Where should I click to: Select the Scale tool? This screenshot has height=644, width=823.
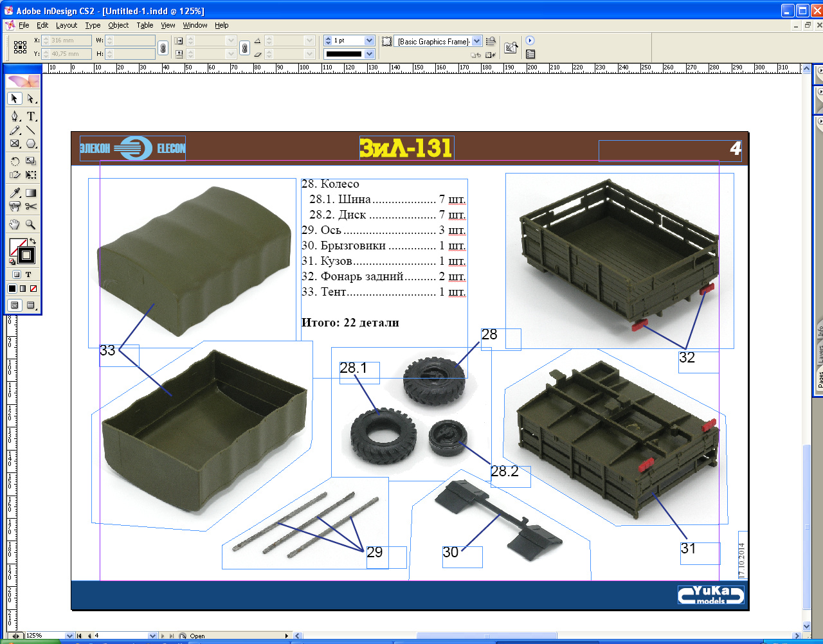coord(31,161)
